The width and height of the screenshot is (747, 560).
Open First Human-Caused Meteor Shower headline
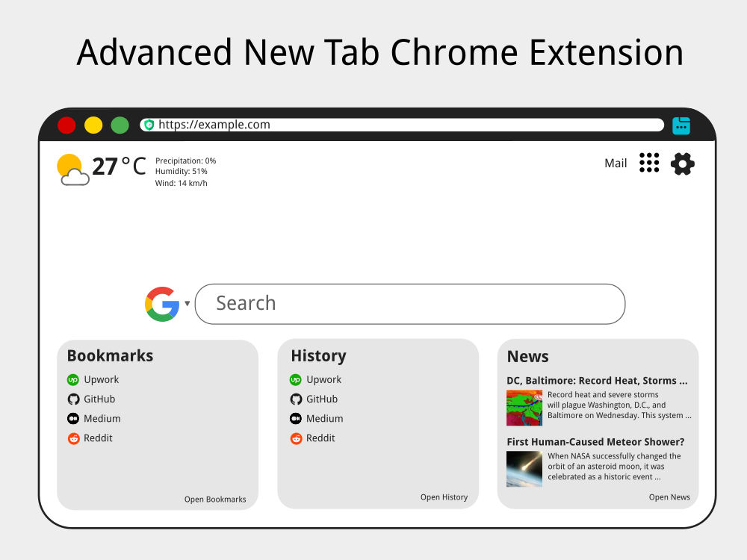(595, 442)
